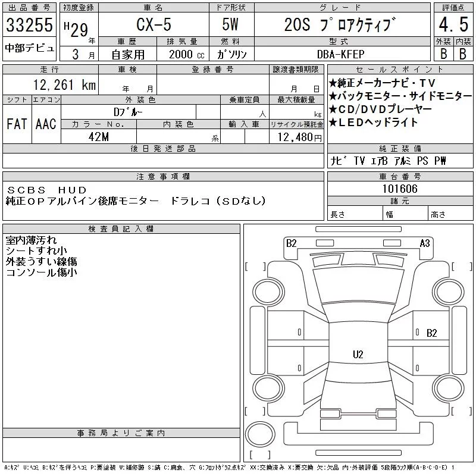
Task: Select the displacement value "2000 cc"
Action: [187, 54]
